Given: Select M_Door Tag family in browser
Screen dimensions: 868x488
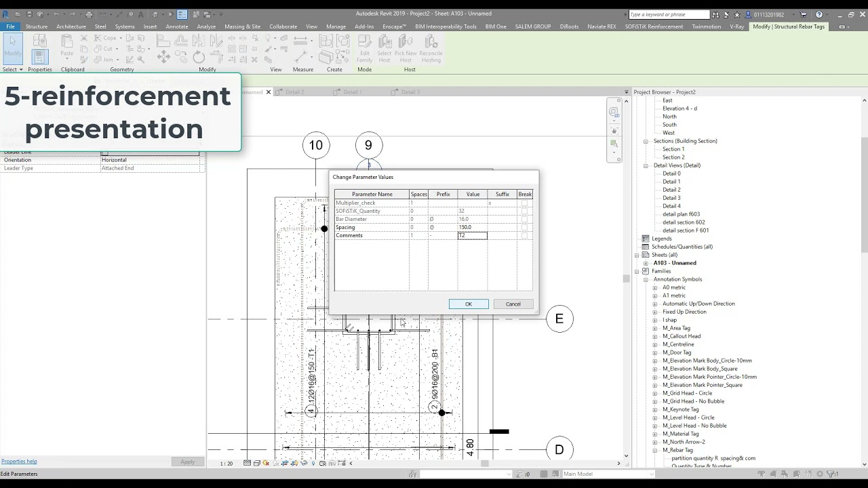Looking at the screenshot, I should 677,352.
